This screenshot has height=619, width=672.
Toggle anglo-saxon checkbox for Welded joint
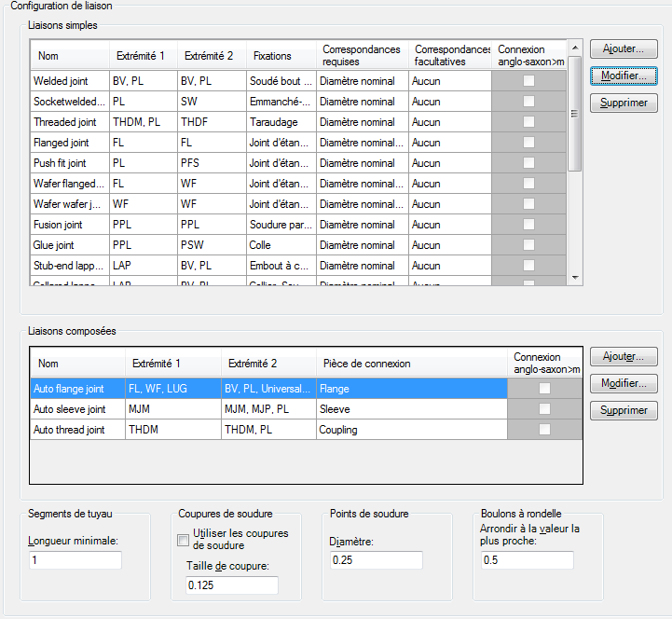pyautogui.click(x=528, y=80)
